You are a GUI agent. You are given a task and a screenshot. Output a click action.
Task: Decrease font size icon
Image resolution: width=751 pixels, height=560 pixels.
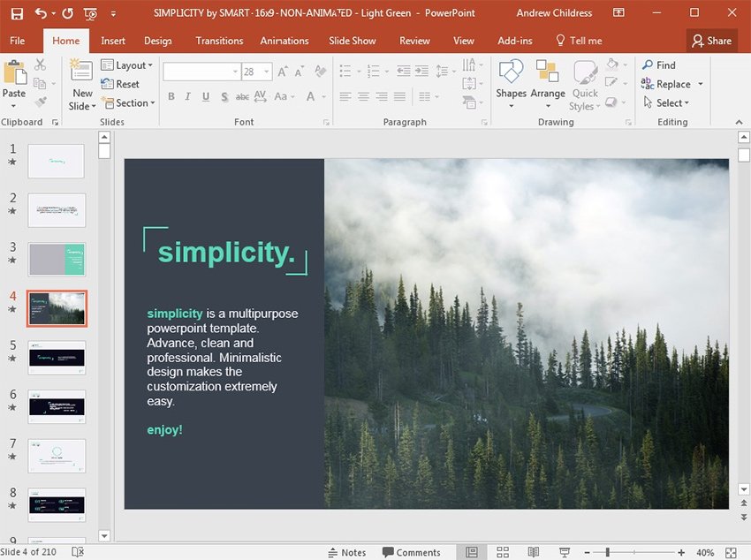click(x=300, y=72)
